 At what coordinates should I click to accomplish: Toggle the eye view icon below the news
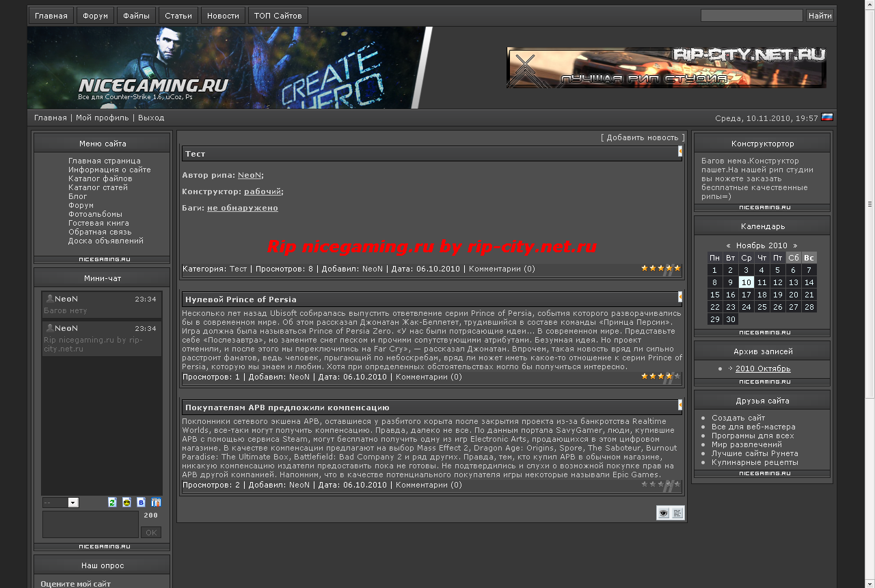[663, 513]
